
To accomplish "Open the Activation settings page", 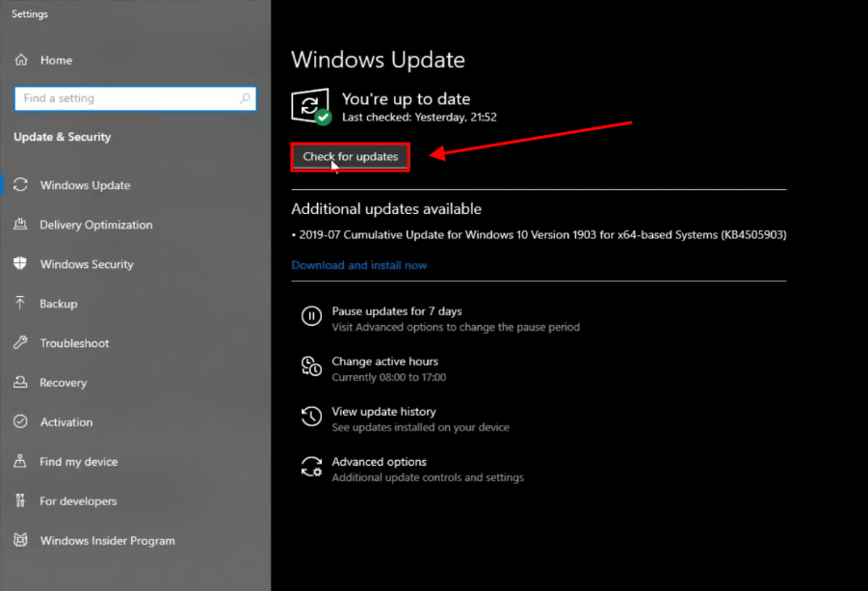I will [x=66, y=422].
